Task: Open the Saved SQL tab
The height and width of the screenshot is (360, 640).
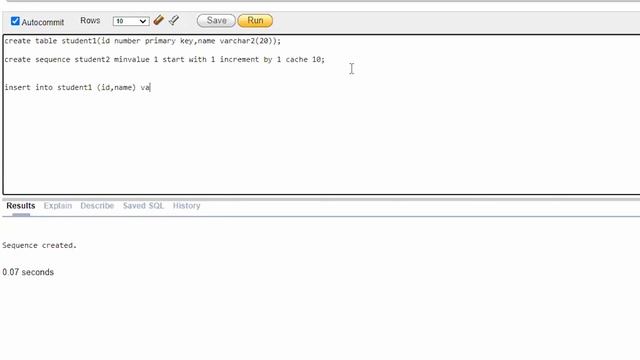Action: click(x=143, y=206)
